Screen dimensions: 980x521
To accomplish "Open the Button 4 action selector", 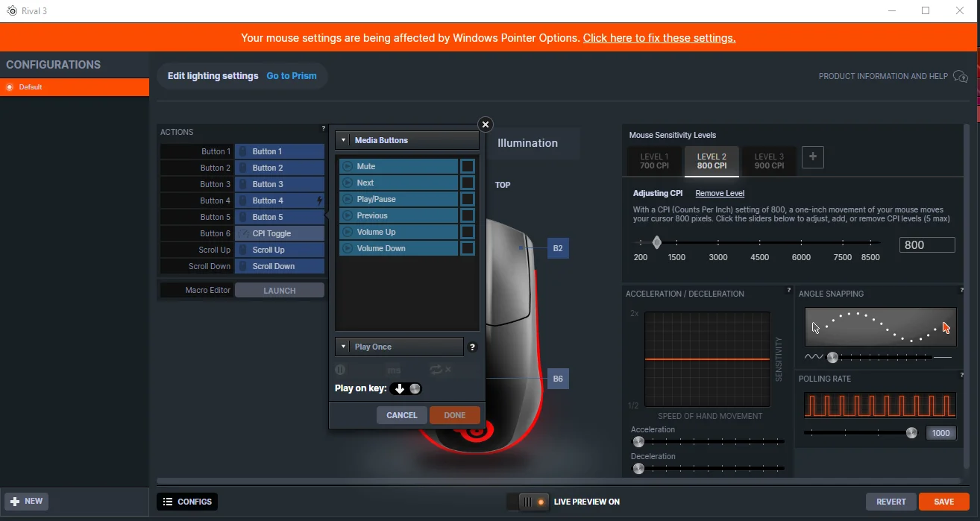I will (x=280, y=200).
